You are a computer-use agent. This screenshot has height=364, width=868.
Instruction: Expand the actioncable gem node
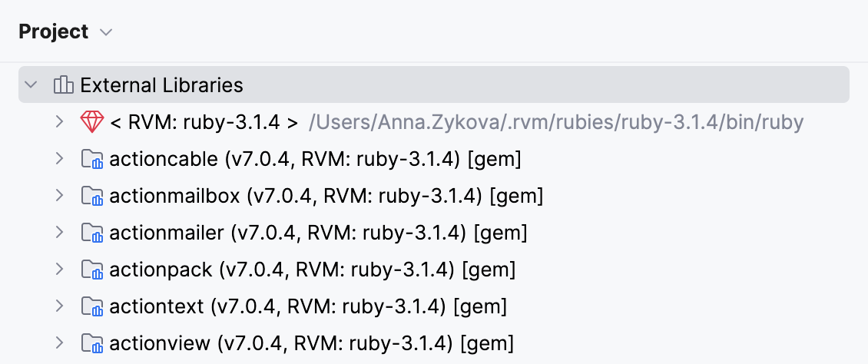click(x=59, y=159)
